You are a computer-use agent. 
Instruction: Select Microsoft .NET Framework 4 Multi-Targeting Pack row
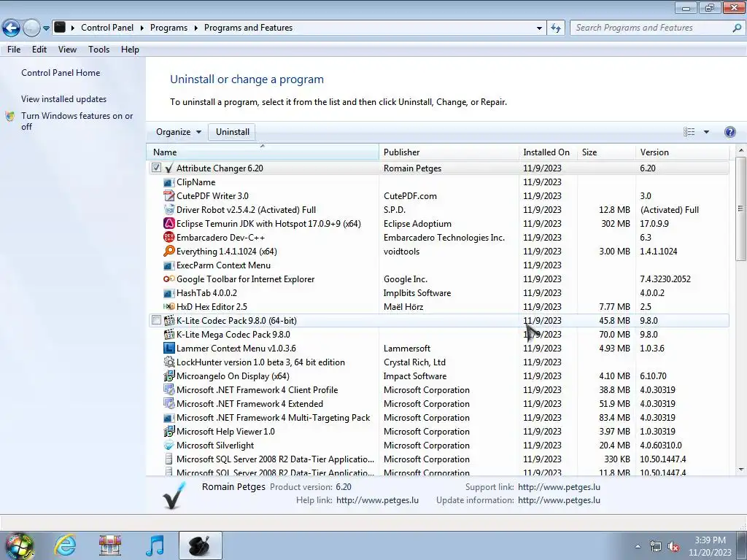point(438,418)
